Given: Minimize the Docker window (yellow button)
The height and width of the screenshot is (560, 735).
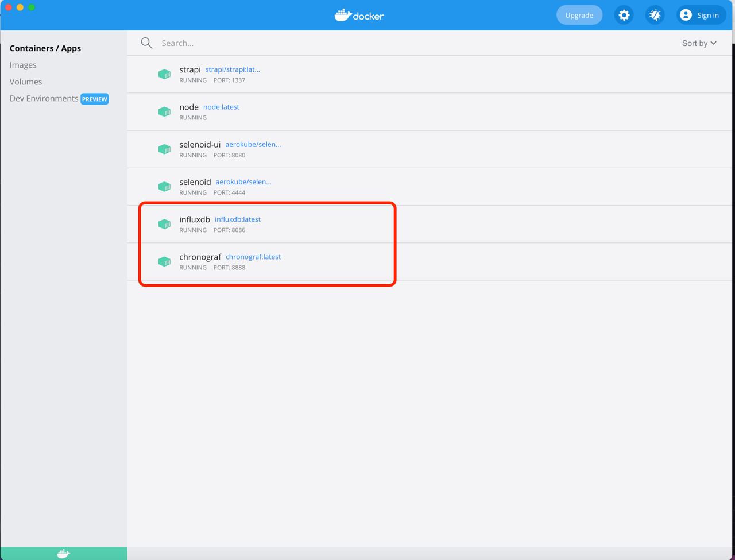Looking at the screenshot, I should (20, 7).
